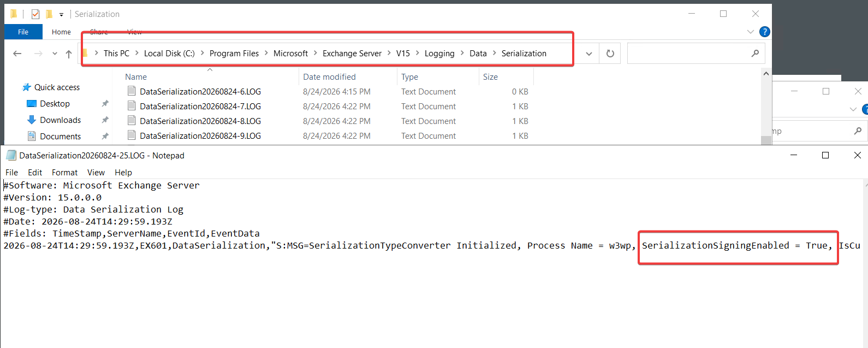Click the search icon in background window
Image resolution: width=868 pixels, height=348 pixels.
858,131
